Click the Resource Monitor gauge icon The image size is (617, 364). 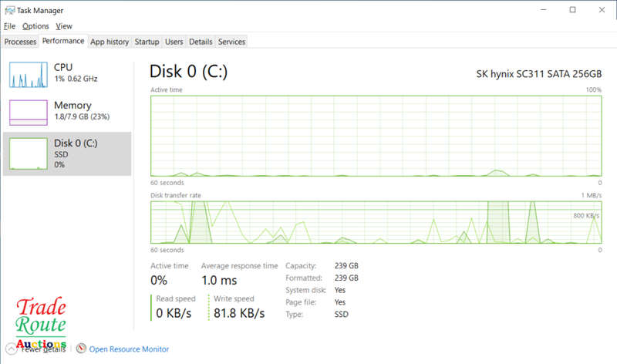pyautogui.click(x=81, y=349)
